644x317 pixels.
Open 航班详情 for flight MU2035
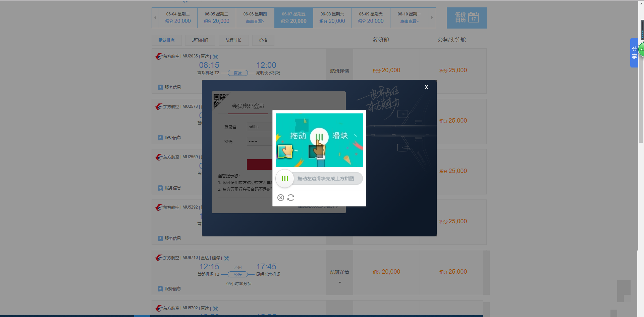tap(339, 71)
